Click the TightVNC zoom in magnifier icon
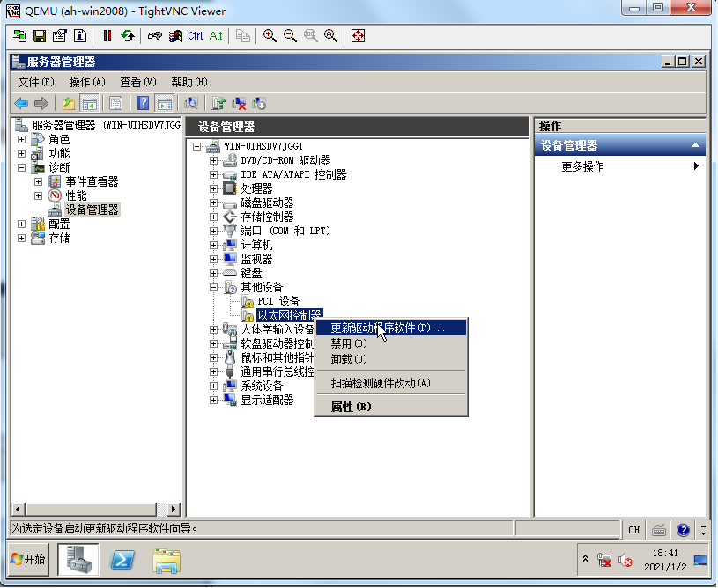Screen dimensions: 718x588 click(x=270, y=36)
